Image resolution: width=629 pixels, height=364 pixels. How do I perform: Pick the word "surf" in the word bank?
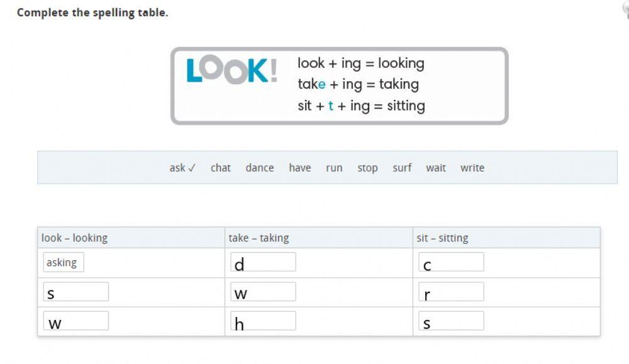pyautogui.click(x=402, y=168)
